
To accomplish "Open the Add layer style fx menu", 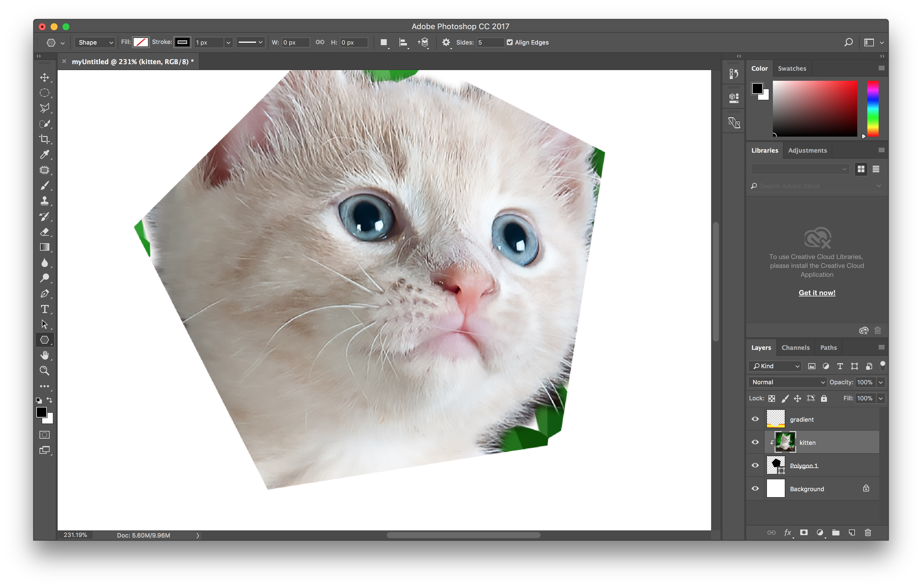I will [x=788, y=532].
